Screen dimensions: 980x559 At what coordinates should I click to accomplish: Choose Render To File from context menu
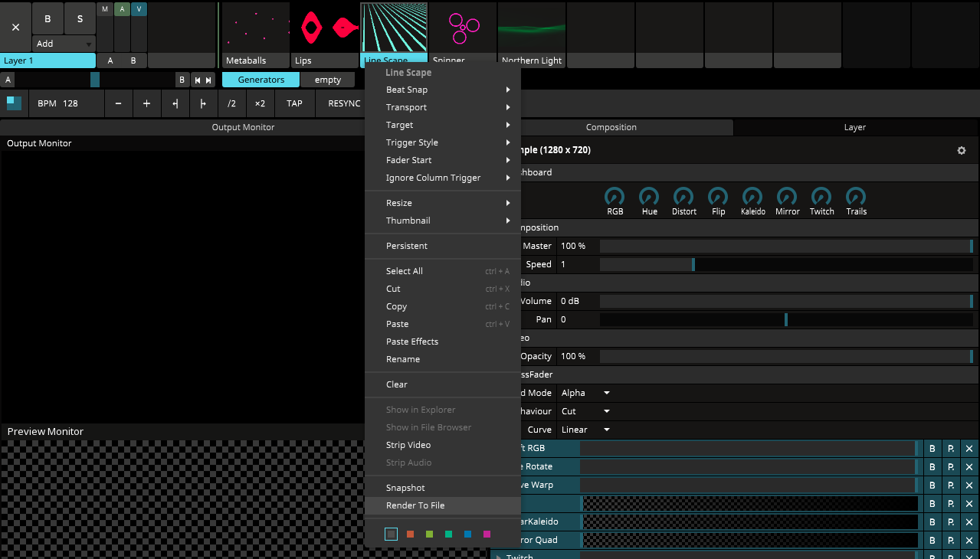click(x=443, y=505)
